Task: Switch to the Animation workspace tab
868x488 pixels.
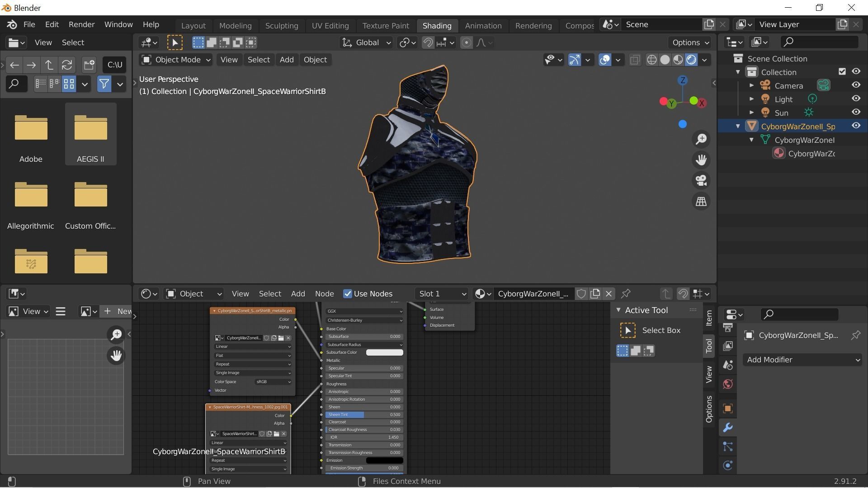Action: tap(483, 26)
